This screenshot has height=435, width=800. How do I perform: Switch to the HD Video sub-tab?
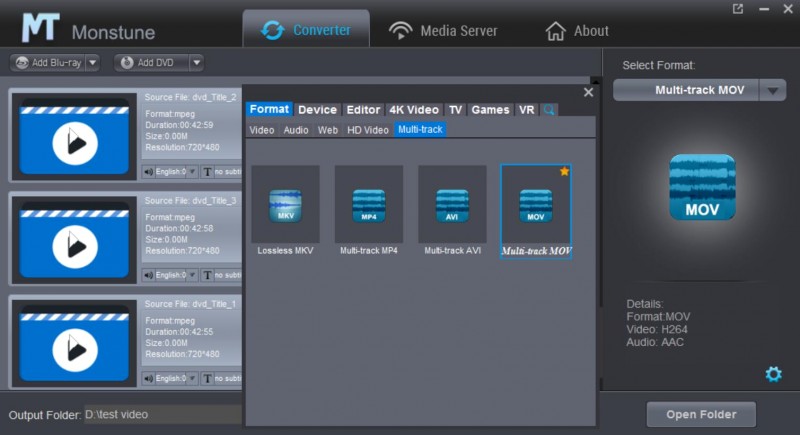(367, 130)
